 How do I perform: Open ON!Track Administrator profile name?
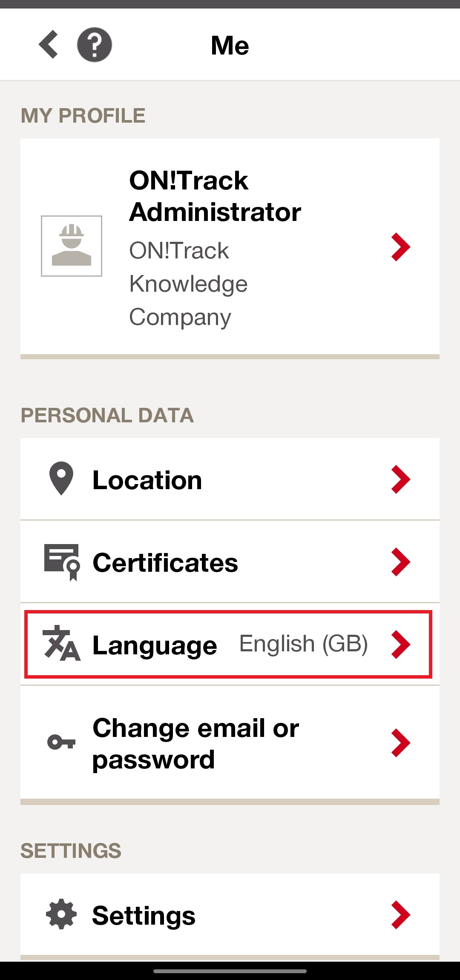pyautogui.click(x=215, y=196)
